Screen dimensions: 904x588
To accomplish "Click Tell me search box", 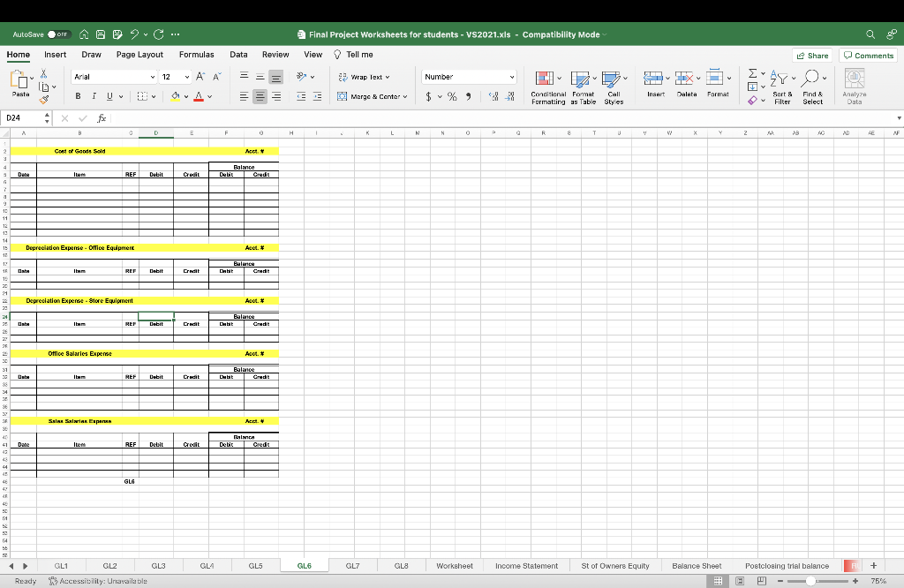I will pos(353,55).
